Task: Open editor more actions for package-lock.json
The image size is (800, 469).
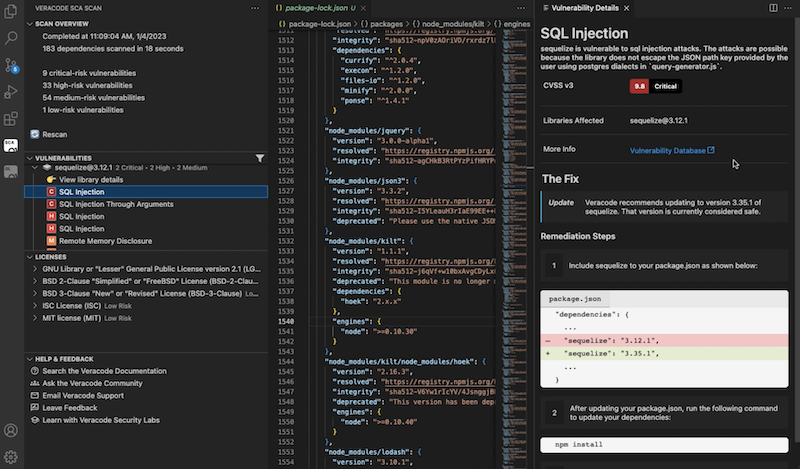Action: pos(520,8)
